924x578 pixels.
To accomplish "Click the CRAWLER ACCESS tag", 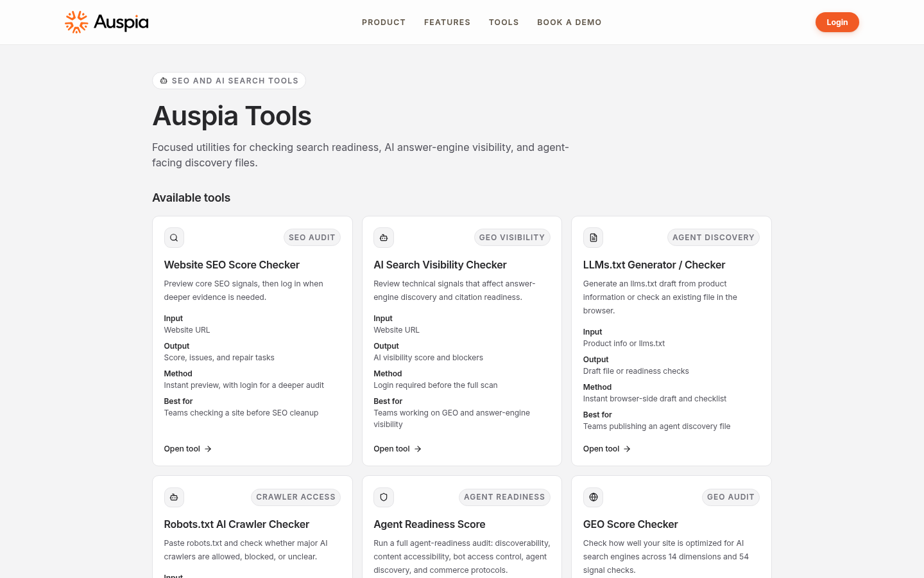I will coord(296,497).
